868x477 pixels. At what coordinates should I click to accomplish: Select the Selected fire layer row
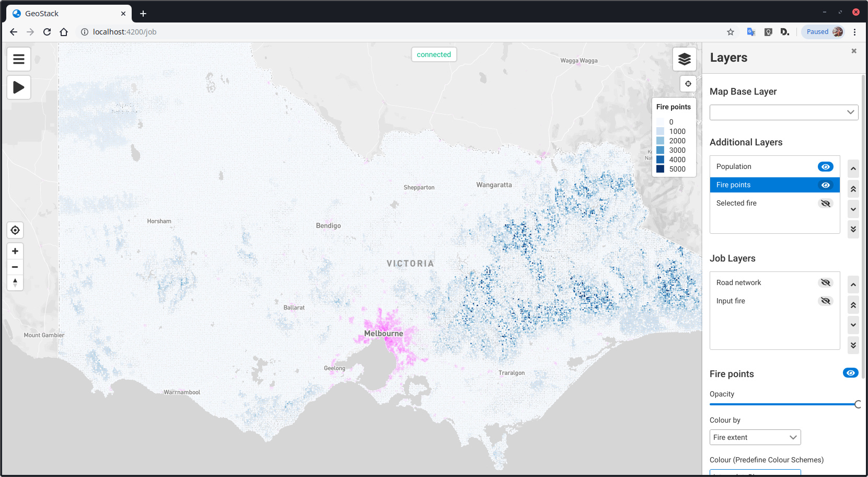pos(775,203)
